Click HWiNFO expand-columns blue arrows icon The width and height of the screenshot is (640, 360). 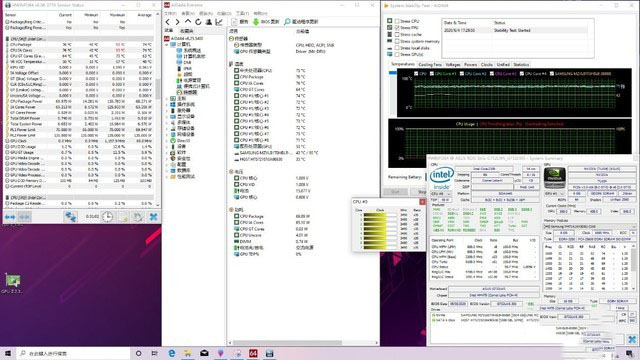coord(10,217)
